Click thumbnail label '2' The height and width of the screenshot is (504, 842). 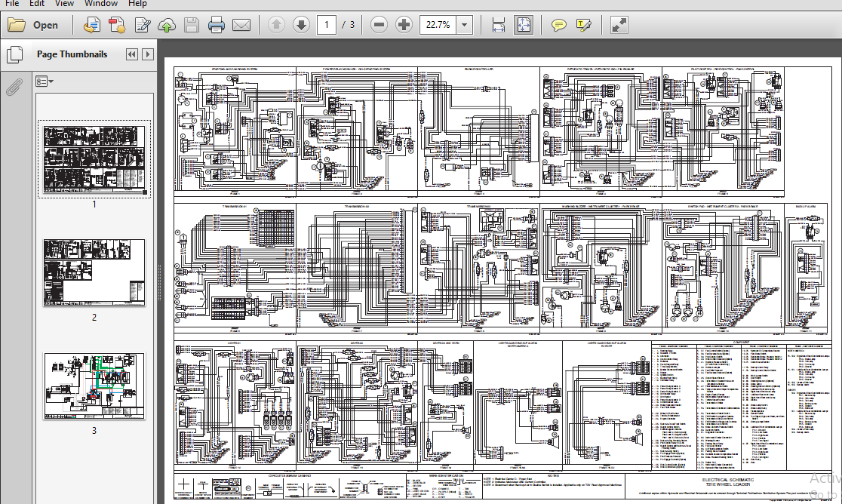94,317
